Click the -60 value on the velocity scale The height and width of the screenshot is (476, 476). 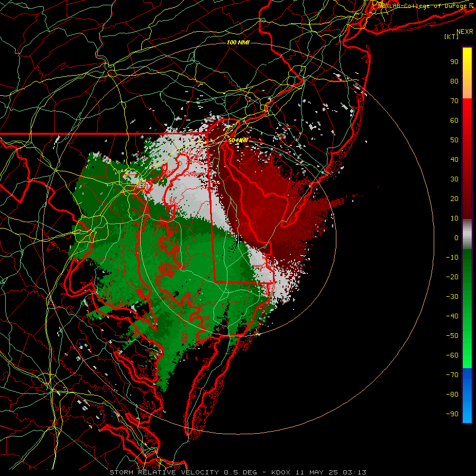pyautogui.click(x=452, y=355)
